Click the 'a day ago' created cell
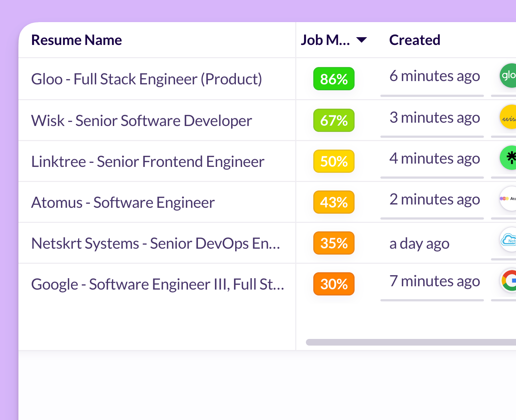 click(419, 244)
